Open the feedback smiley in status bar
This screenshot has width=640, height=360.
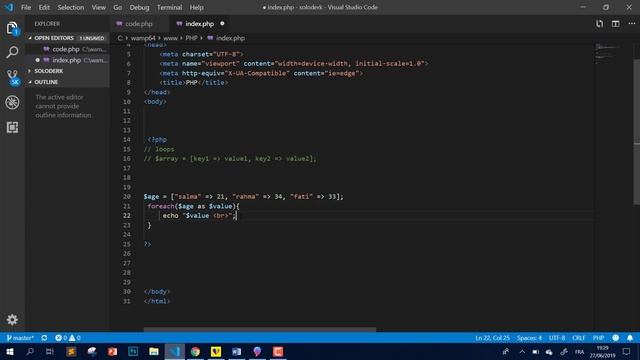coord(616,338)
